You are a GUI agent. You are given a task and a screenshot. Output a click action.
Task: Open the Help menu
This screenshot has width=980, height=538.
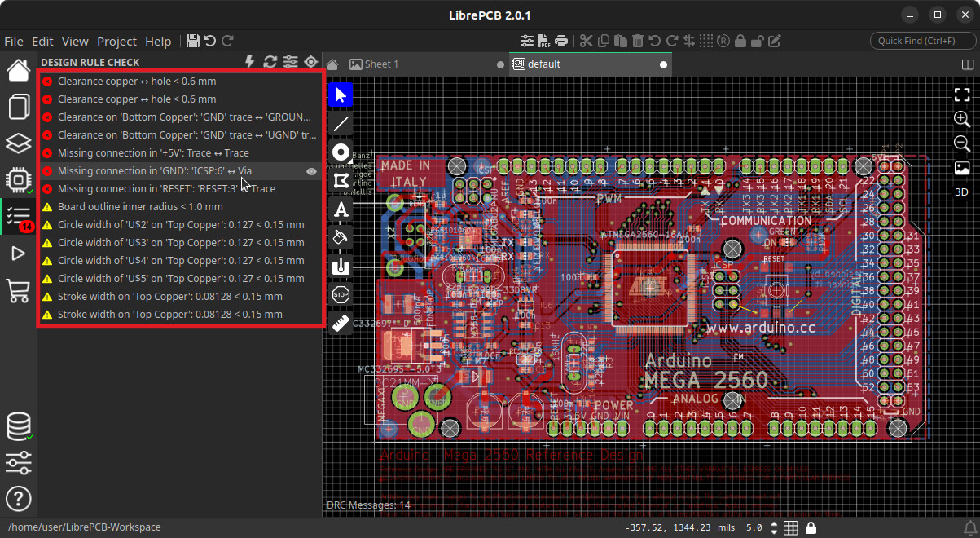(158, 42)
